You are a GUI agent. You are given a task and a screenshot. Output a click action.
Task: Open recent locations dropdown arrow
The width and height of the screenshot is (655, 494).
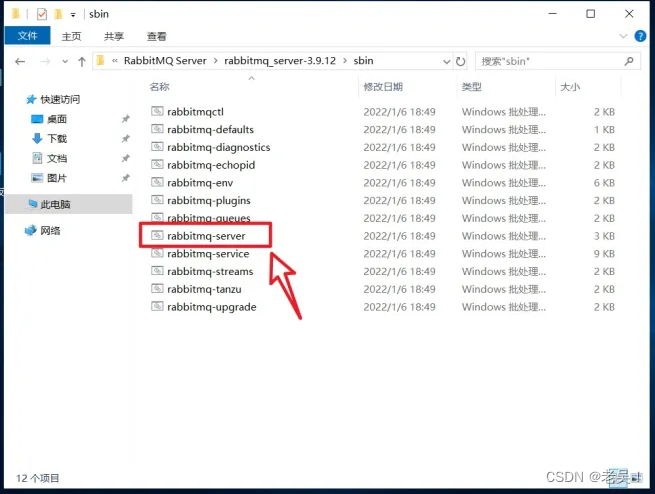[x=65, y=62]
